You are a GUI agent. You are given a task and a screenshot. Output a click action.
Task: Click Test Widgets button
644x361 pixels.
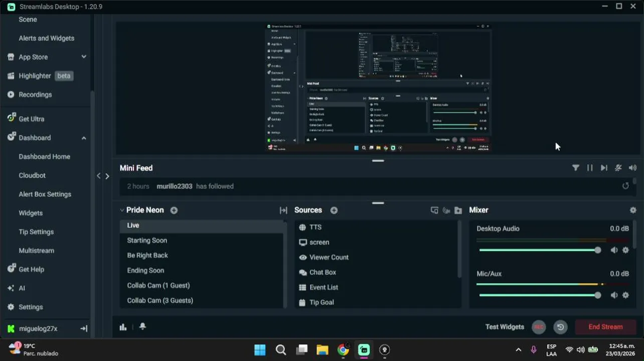click(505, 327)
